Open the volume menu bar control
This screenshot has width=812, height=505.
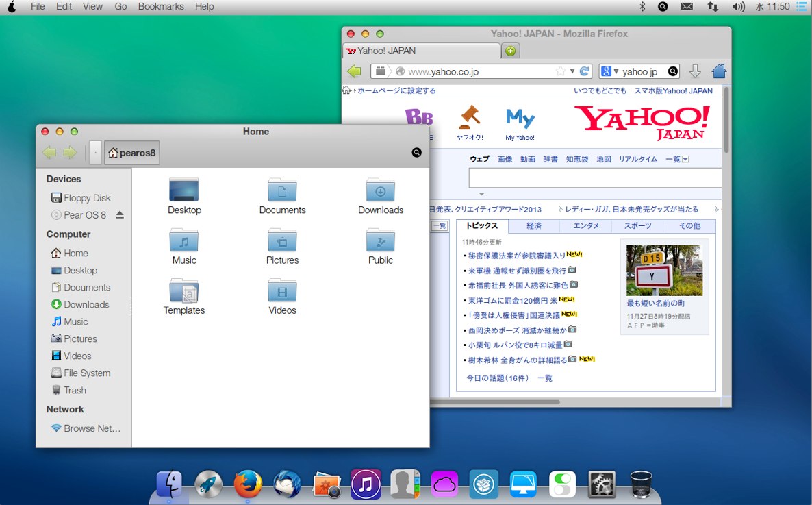738,7
